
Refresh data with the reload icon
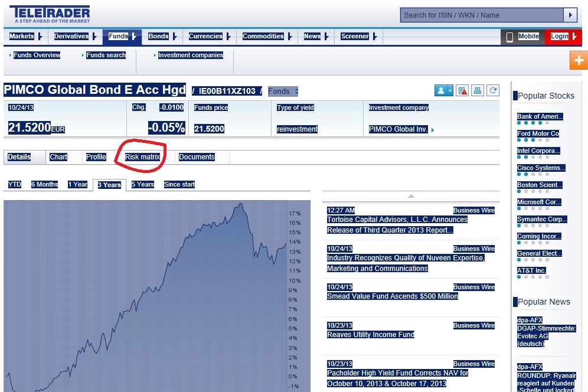point(493,90)
